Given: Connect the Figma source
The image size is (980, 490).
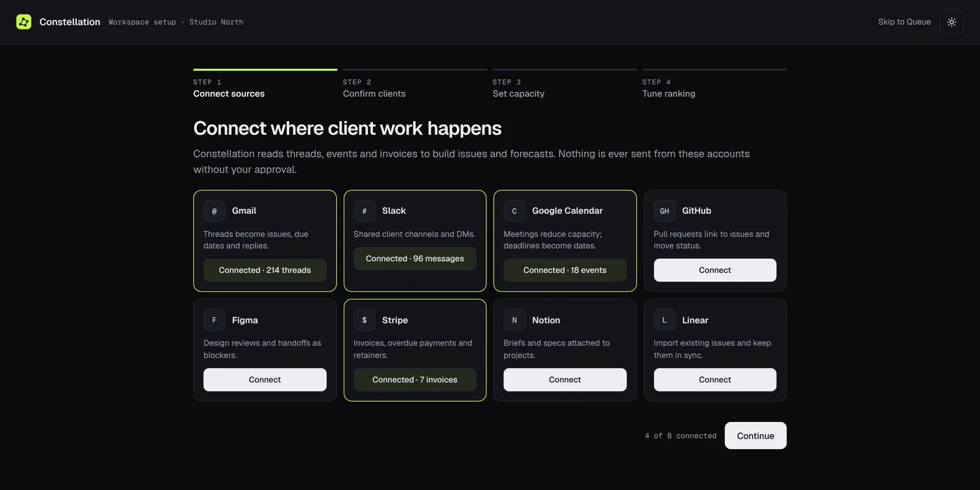Looking at the screenshot, I should 265,380.
